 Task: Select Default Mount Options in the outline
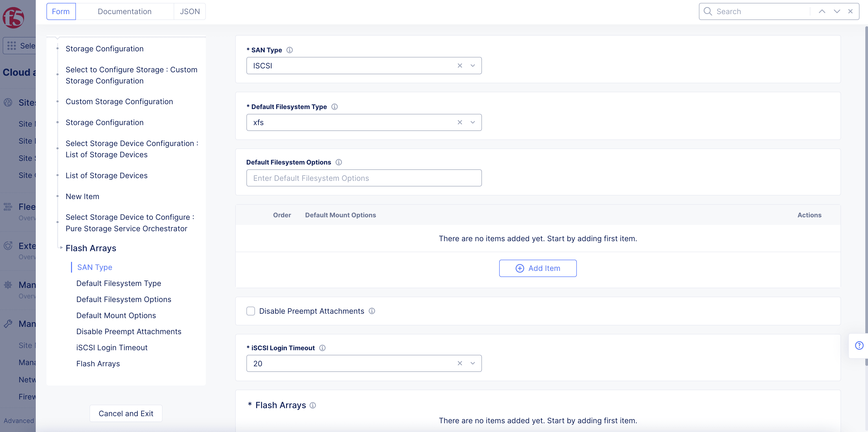click(116, 315)
